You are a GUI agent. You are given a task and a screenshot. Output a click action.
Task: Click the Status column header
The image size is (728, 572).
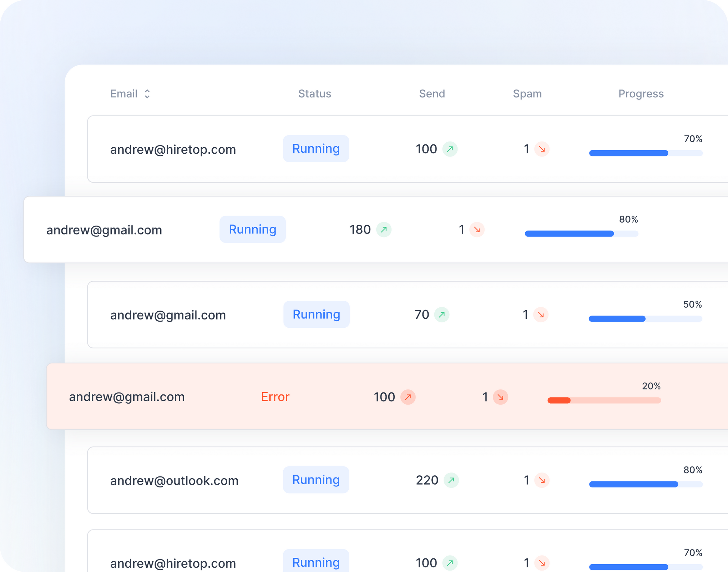coord(314,94)
